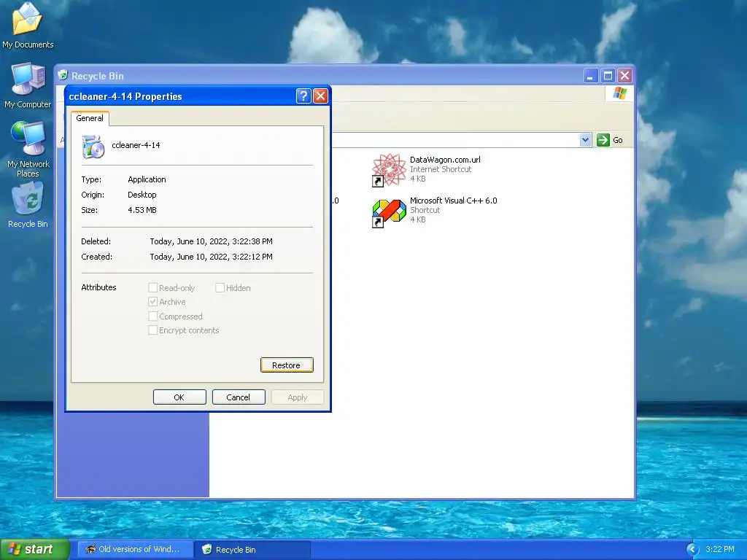Confirm with the OK button
The image size is (747, 560).
tap(179, 397)
